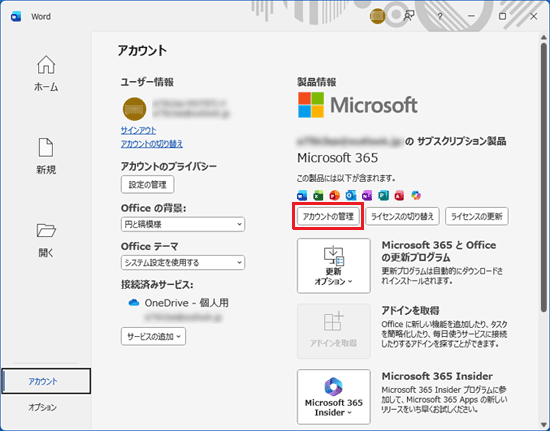This screenshot has height=431, width=550.
Task: Click the Excel app icon in product list
Action: coord(318,195)
